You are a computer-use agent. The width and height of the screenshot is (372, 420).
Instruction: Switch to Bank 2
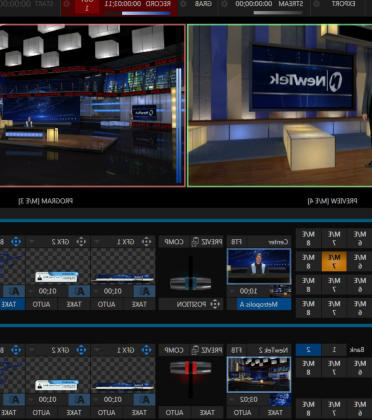pos(308,350)
